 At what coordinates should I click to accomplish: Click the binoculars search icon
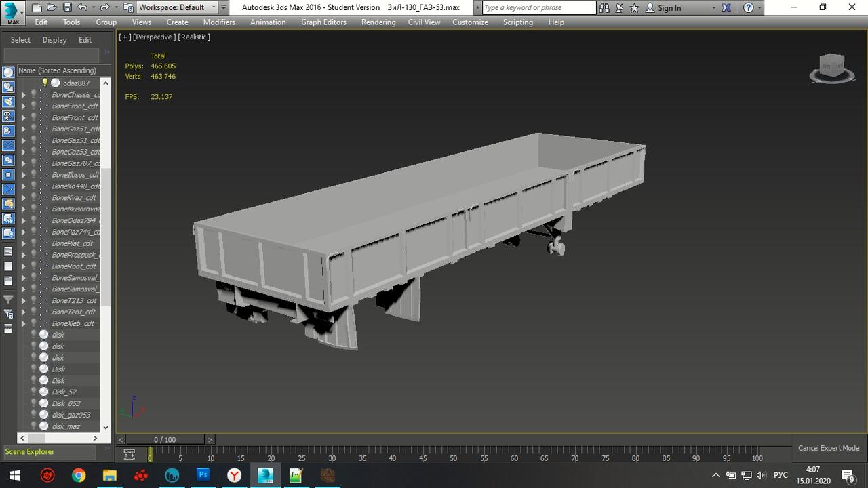pos(604,8)
